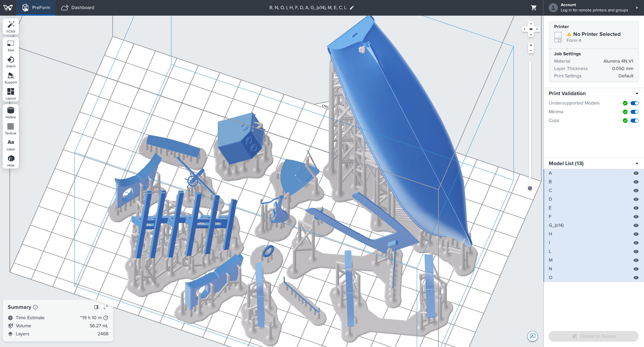Click the Minima validation label
This screenshot has height=347, width=644.
(556, 112)
